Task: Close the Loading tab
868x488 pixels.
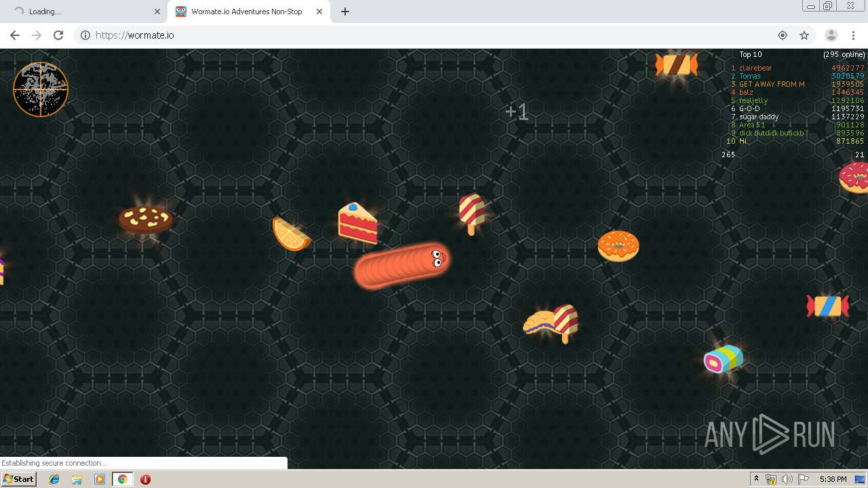Action: (157, 12)
